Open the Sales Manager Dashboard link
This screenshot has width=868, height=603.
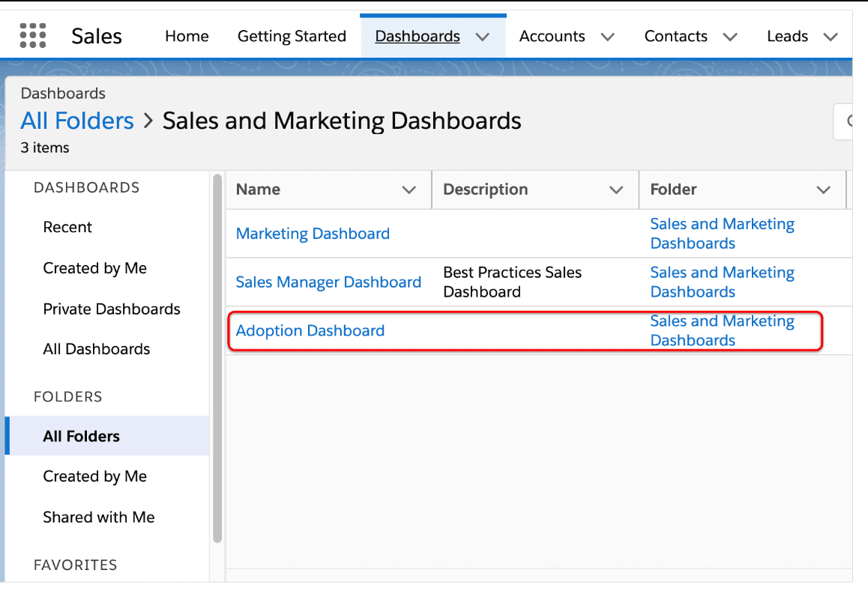(x=328, y=282)
